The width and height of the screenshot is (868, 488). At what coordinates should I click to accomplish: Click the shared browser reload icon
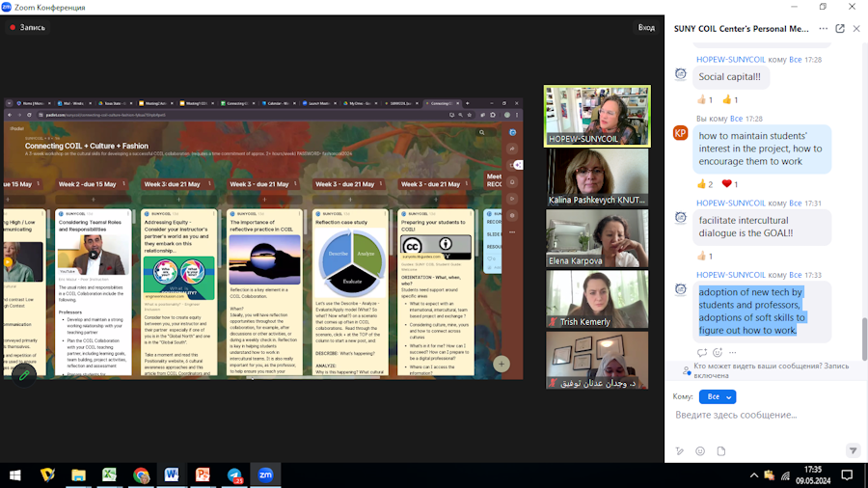click(29, 115)
